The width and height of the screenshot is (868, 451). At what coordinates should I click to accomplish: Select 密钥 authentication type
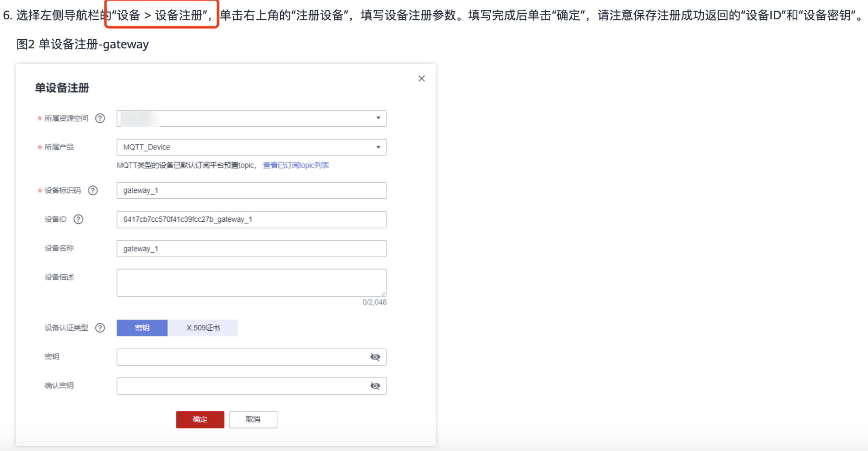click(142, 328)
